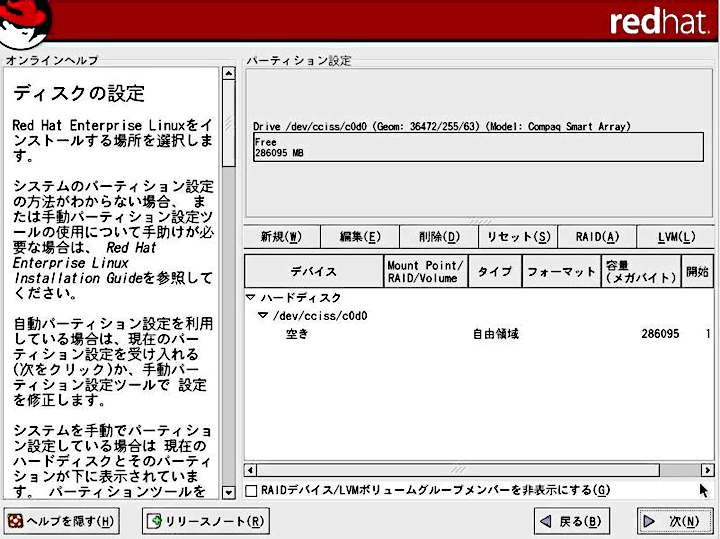Click help panel scroll up arrow

(228, 73)
